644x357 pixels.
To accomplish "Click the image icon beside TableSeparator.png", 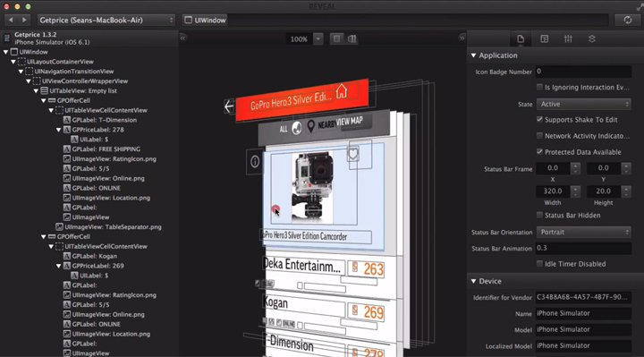I will [x=59, y=226].
